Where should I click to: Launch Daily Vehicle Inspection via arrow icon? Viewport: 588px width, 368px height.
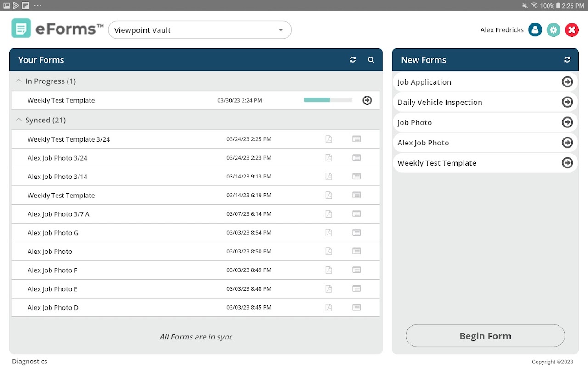click(x=567, y=102)
